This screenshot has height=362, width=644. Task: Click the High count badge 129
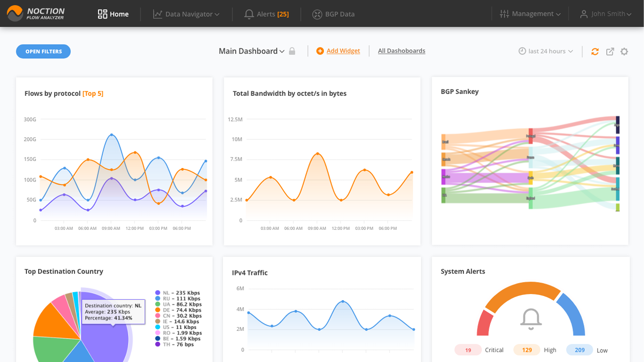pos(527,350)
